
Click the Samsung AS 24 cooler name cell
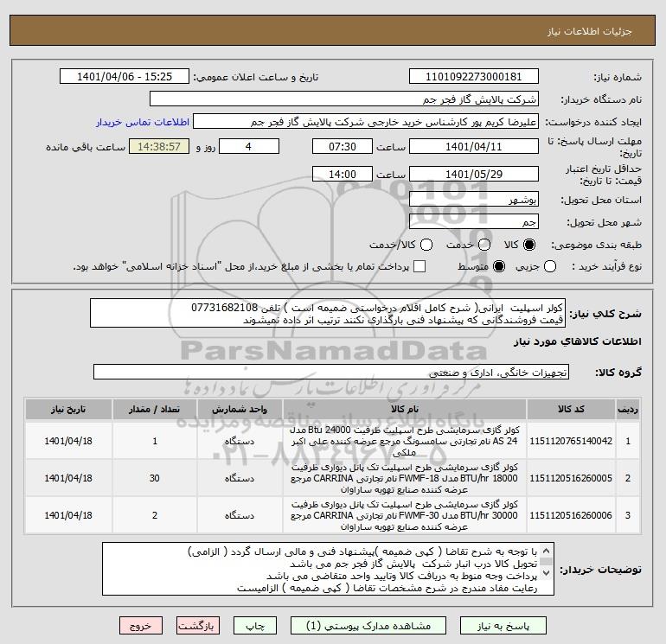pyautogui.click(x=405, y=441)
